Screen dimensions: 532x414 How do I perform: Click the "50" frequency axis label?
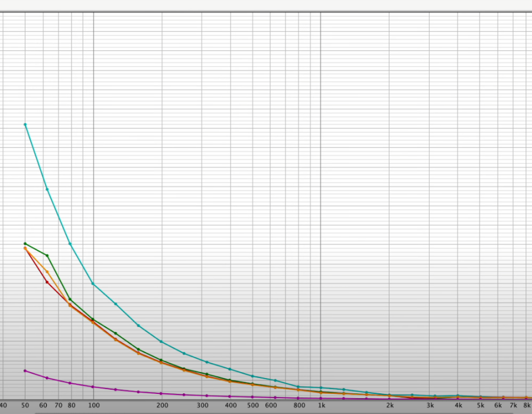(x=25, y=405)
